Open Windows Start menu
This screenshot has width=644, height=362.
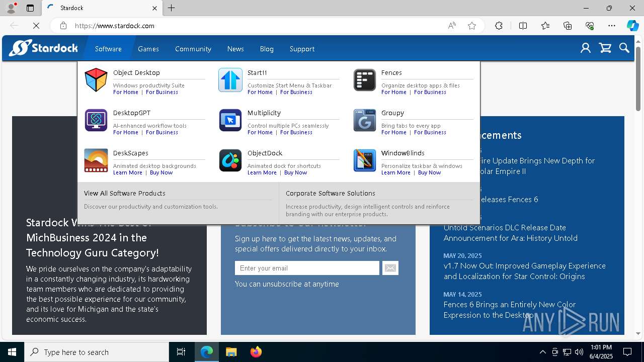click(x=12, y=352)
